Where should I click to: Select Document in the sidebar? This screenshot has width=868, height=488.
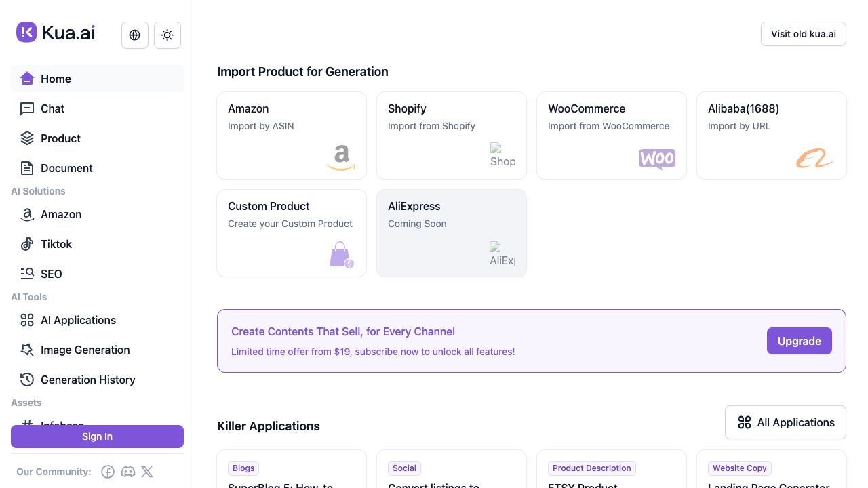(x=66, y=168)
